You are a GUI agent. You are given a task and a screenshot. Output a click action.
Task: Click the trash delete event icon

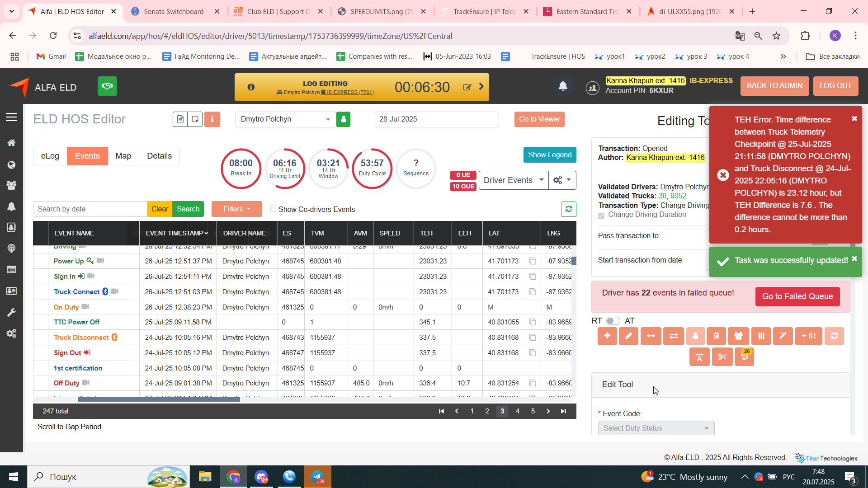coord(716,336)
